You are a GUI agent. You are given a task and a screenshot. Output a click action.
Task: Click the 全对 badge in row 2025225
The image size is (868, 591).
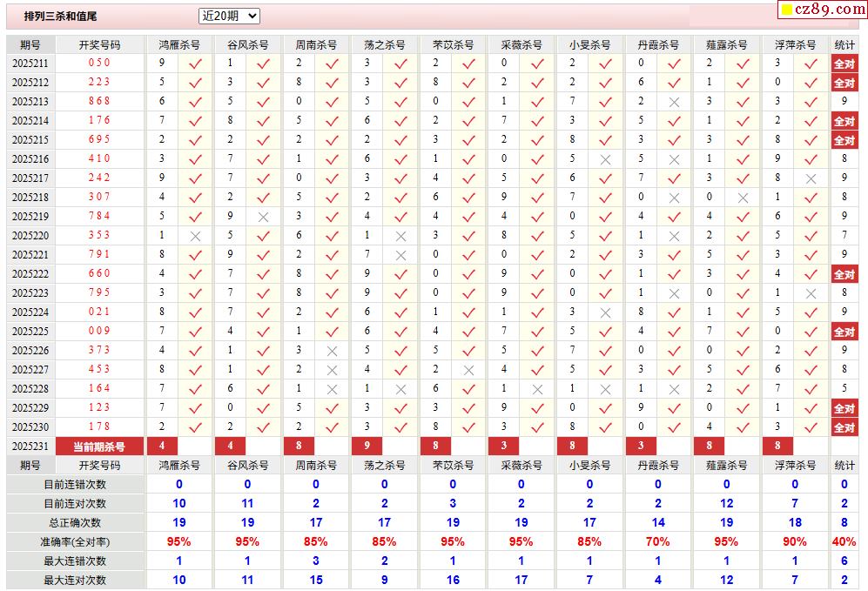point(844,332)
